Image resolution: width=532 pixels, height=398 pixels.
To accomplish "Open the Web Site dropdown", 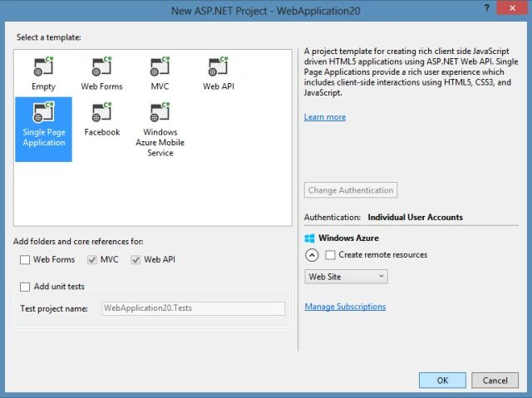I will [346, 277].
